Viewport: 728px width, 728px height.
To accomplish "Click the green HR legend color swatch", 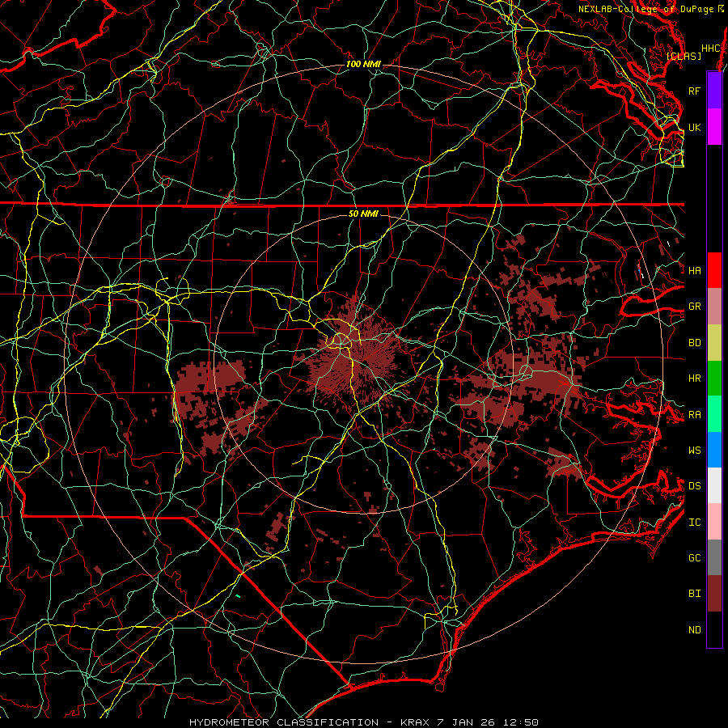I will (x=714, y=379).
